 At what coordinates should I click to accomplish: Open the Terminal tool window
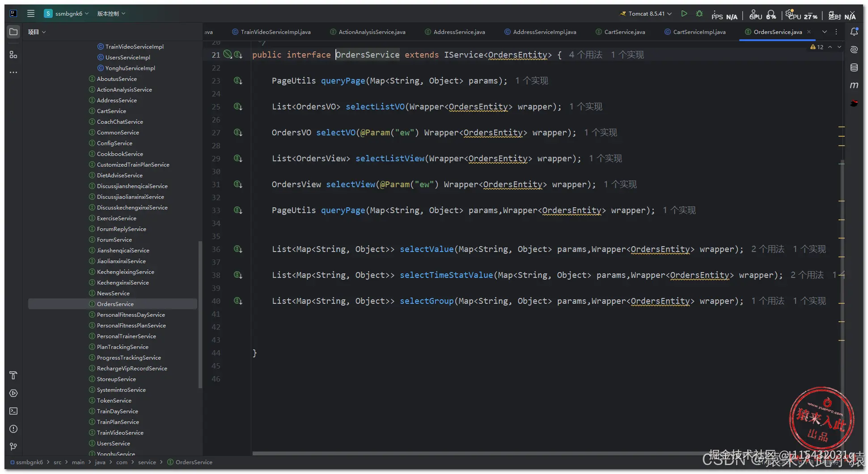click(x=13, y=411)
